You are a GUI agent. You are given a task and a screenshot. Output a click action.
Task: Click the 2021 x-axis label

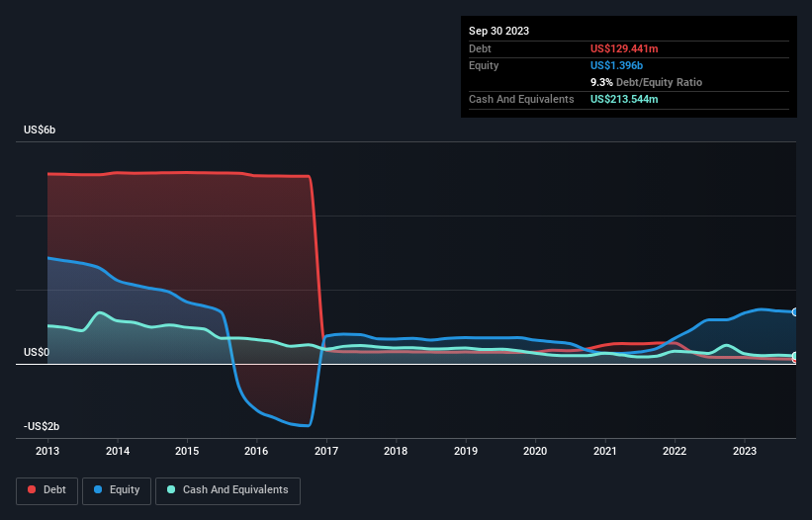tap(605, 451)
